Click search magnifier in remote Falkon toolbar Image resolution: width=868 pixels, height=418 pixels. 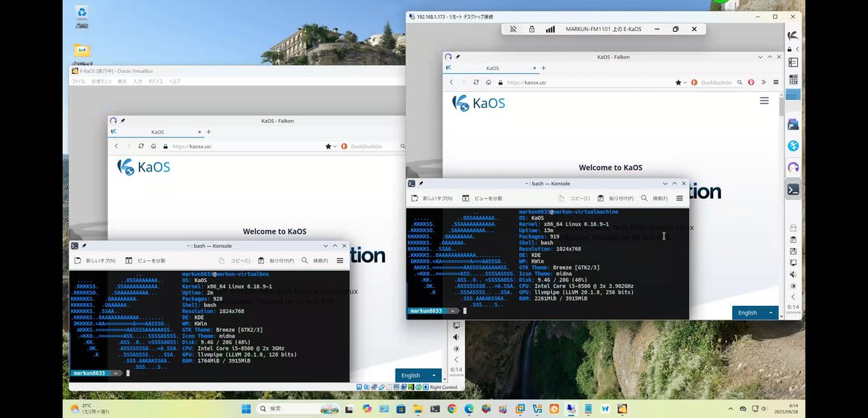741,82
